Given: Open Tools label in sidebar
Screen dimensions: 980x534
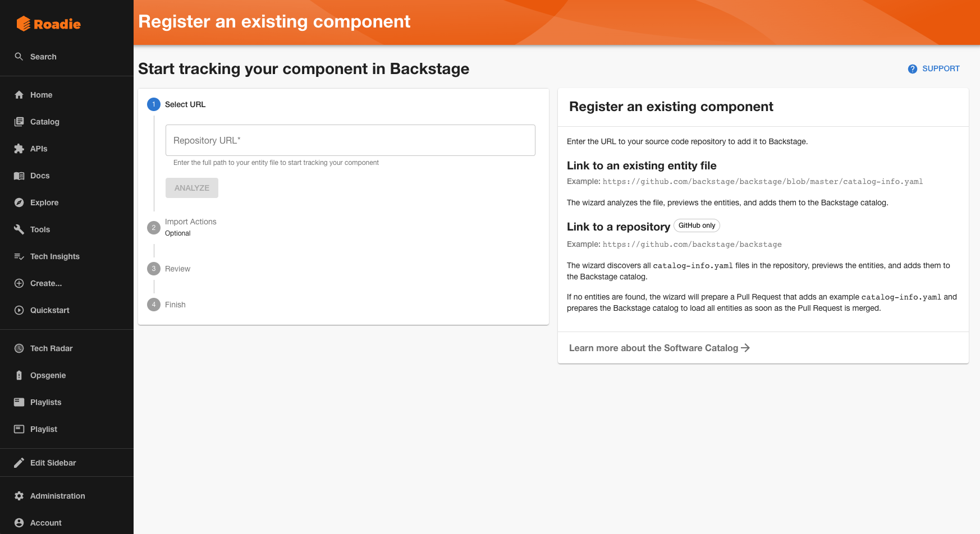Looking at the screenshot, I should [40, 229].
